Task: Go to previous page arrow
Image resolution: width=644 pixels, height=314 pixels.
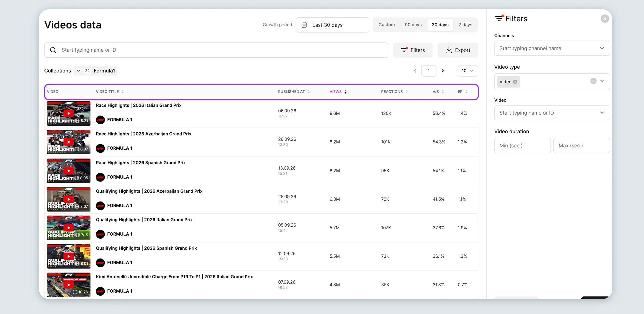Action: [x=415, y=71]
